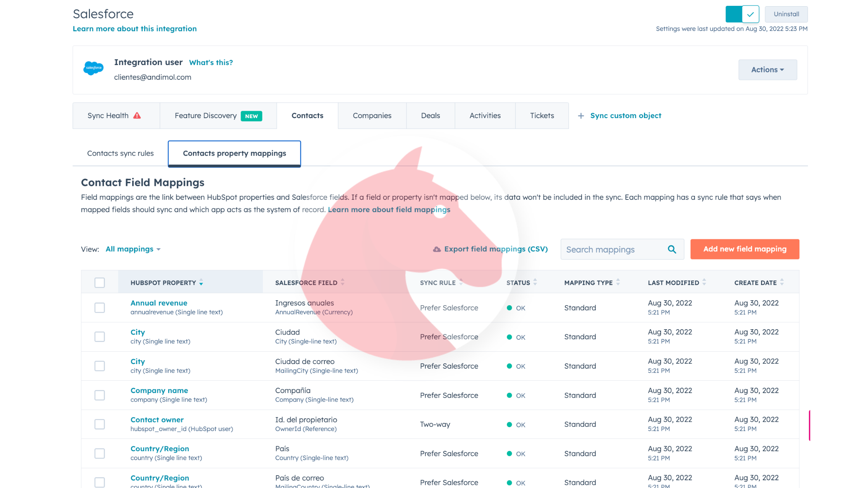
Task: Select the Contacts tab
Action: coord(307,116)
